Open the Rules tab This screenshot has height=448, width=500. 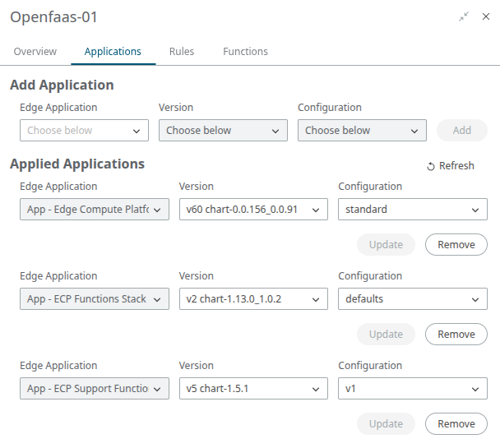182,51
